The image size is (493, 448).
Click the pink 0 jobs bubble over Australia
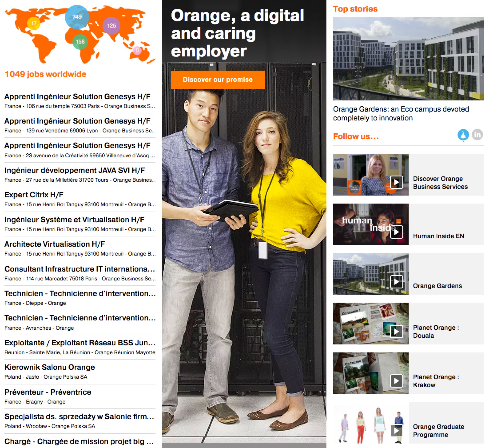[137, 50]
